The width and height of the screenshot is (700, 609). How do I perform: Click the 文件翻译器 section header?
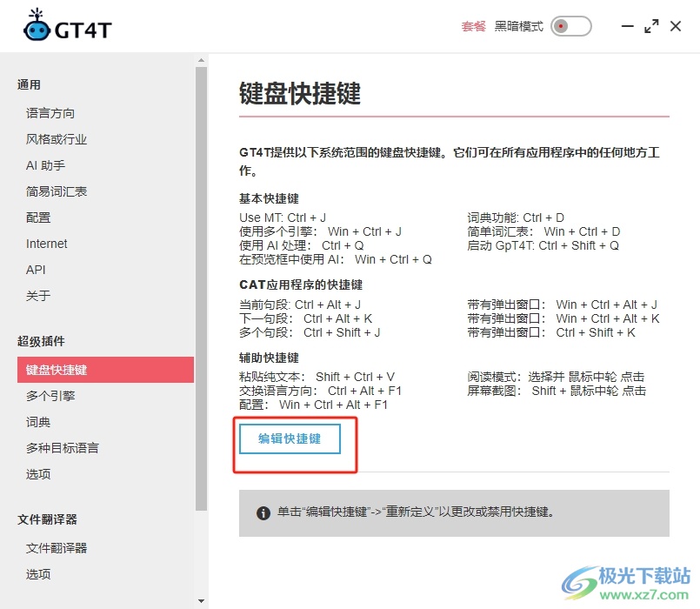coord(47,519)
